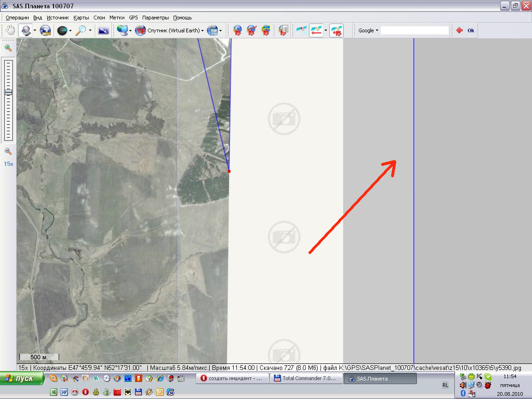Click the magnifier search tool in toolbar
Viewport: 532px width, 399px height.
[81, 30]
